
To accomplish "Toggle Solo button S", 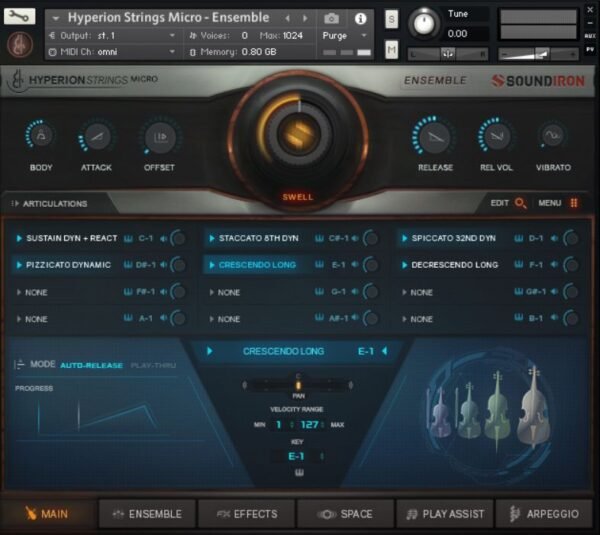I will coord(391,19).
